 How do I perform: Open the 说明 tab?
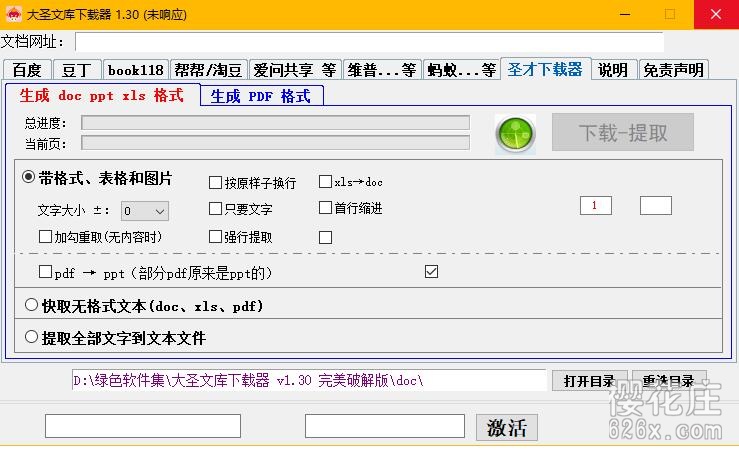pos(613,70)
